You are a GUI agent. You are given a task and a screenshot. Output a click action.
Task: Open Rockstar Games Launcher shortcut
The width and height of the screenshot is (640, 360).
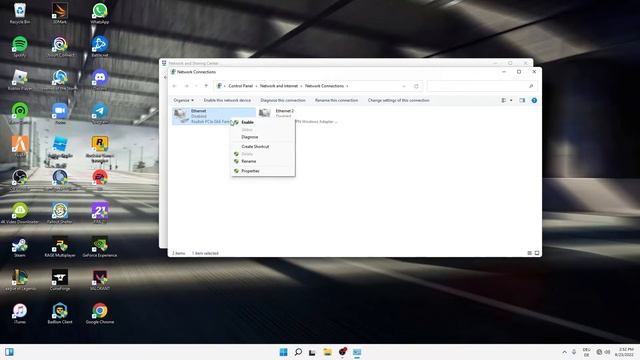coord(100,149)
